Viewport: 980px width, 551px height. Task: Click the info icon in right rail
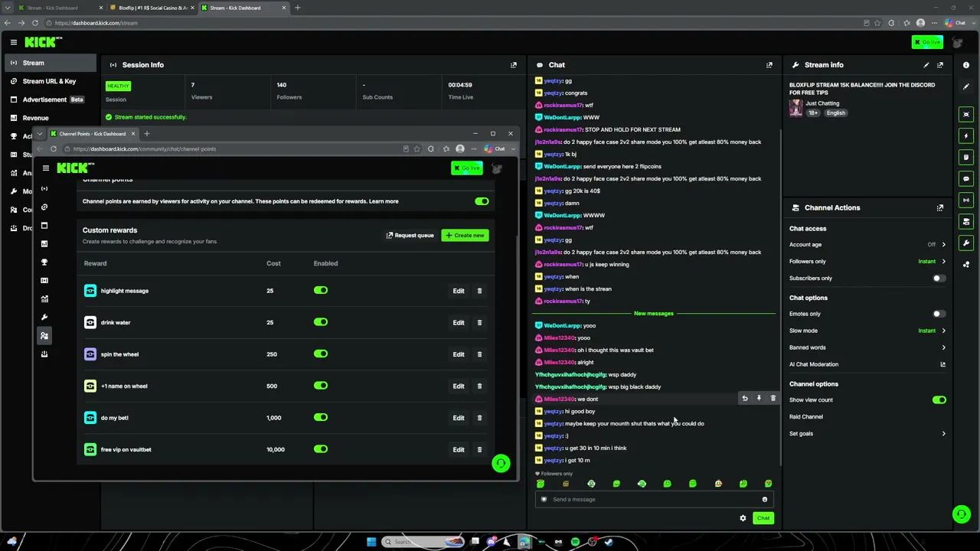pos(966,65)
